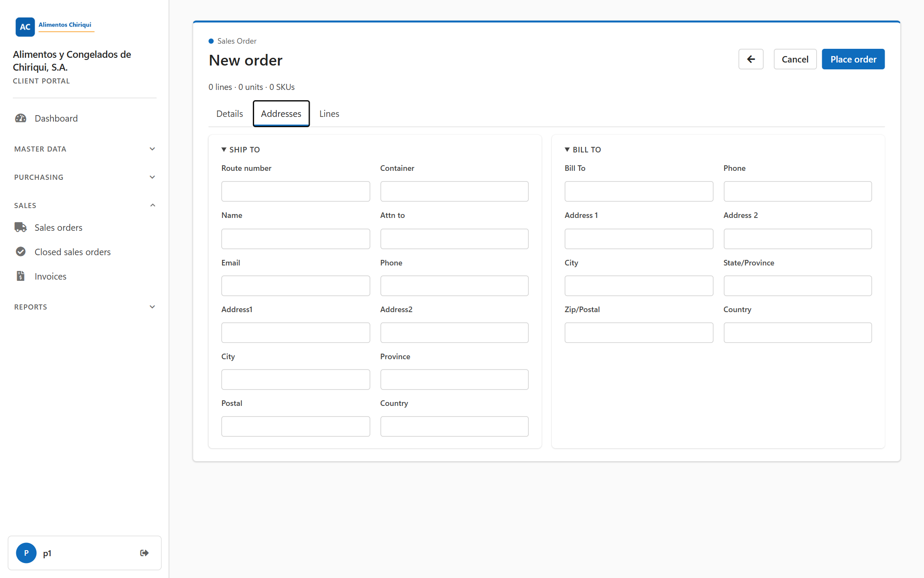The image size is (924, 578).
Task: Select the Addresses tab
Action: (281, 113)
